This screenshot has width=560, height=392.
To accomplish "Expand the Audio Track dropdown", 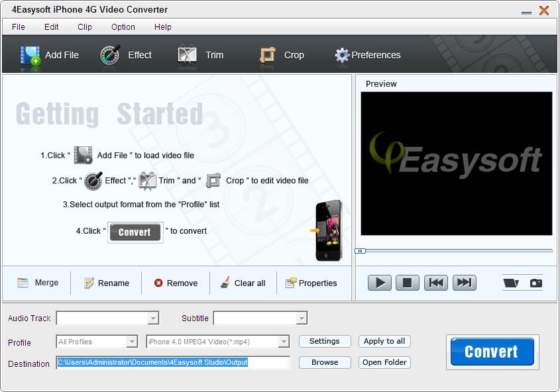I will pos(153,318).
